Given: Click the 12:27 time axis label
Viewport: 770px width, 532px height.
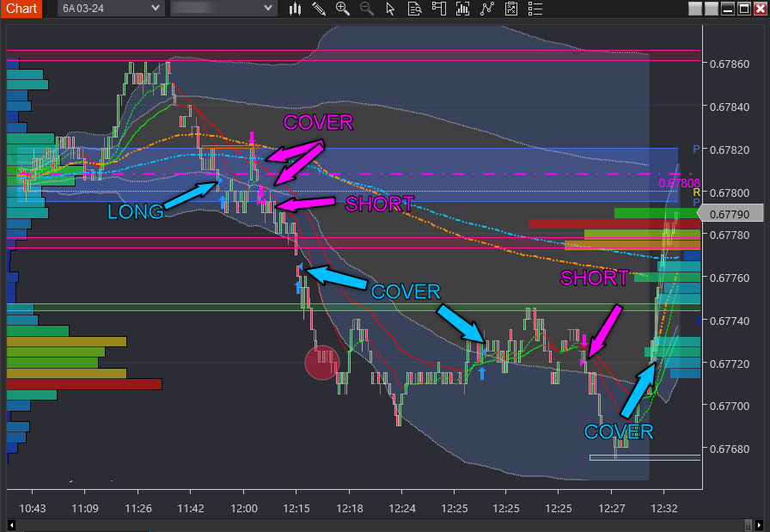Looking at the screenshot, I should tap(611, 509).
